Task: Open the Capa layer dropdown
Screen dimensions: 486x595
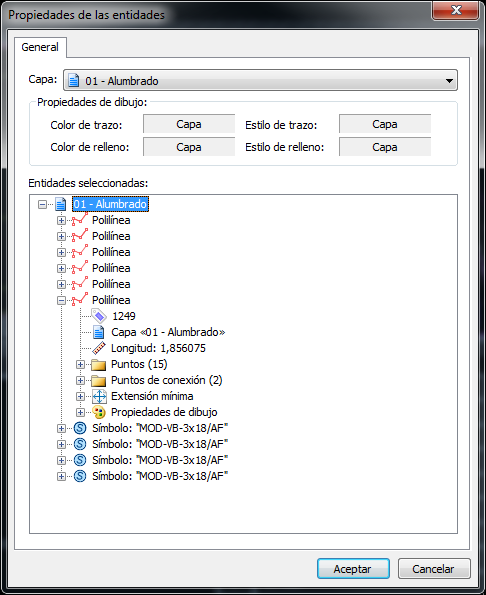Action: (x=260, y=80)
